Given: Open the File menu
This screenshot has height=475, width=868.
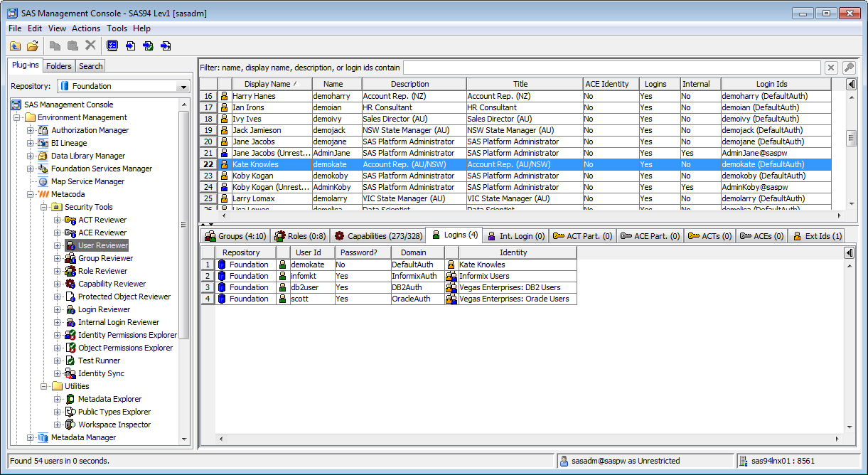Looking at the screenshot, I should pyautogui.click(x=15, y=28).
